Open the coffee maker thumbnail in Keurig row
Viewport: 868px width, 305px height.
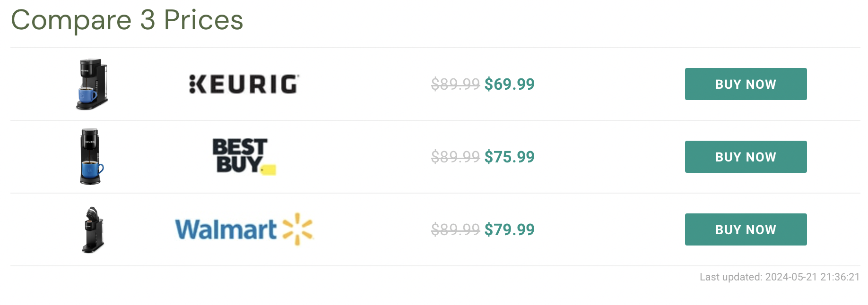pos(92,84)
